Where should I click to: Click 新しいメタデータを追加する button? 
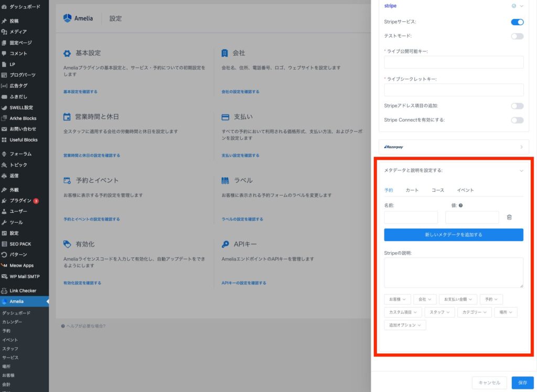(x=454, y=235)
